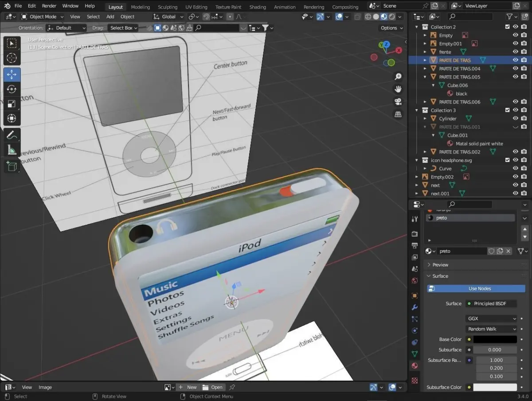Open the Object Mode dropdown
Screen dimensions: 532x401
click(42, 16)
